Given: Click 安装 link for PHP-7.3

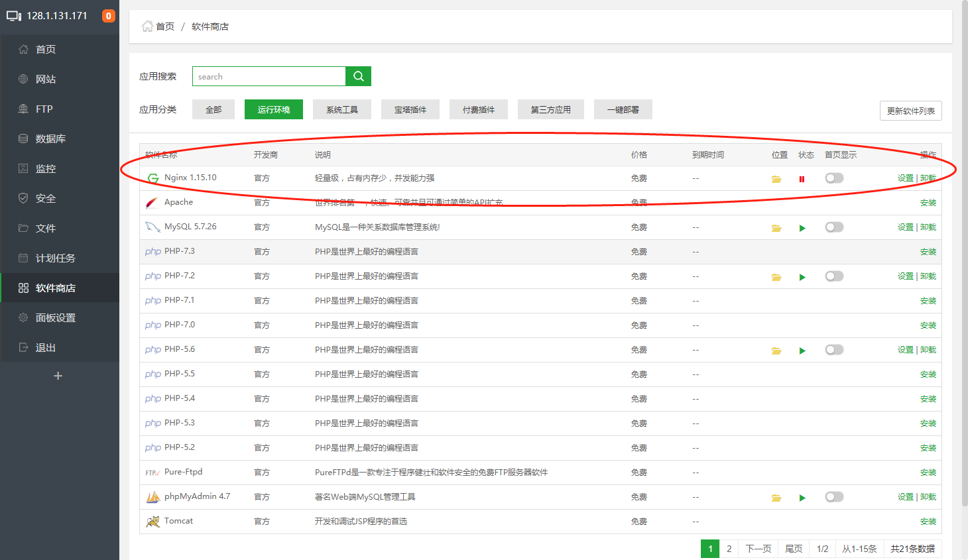Looking at the screenshot, I should [x=928, y=252].
